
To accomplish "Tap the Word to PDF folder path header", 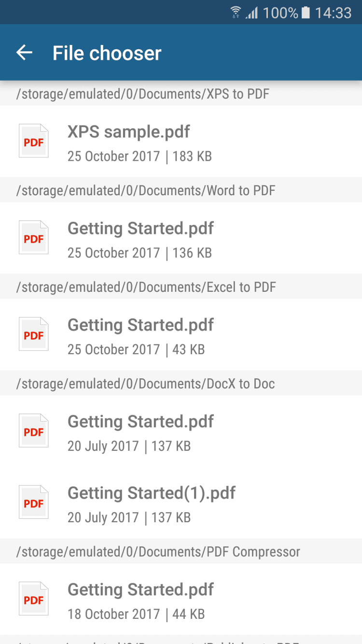I will (145, 190).
